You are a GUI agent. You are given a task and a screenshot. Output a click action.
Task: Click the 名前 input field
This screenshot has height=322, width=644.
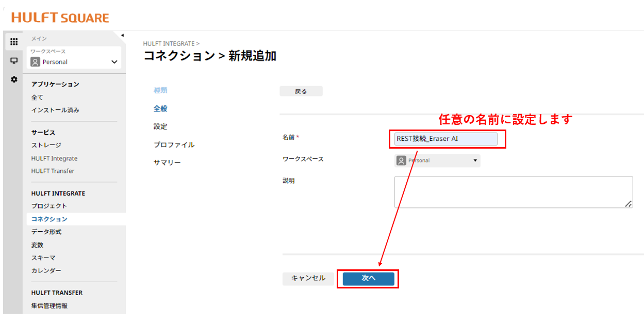[446, 139]
